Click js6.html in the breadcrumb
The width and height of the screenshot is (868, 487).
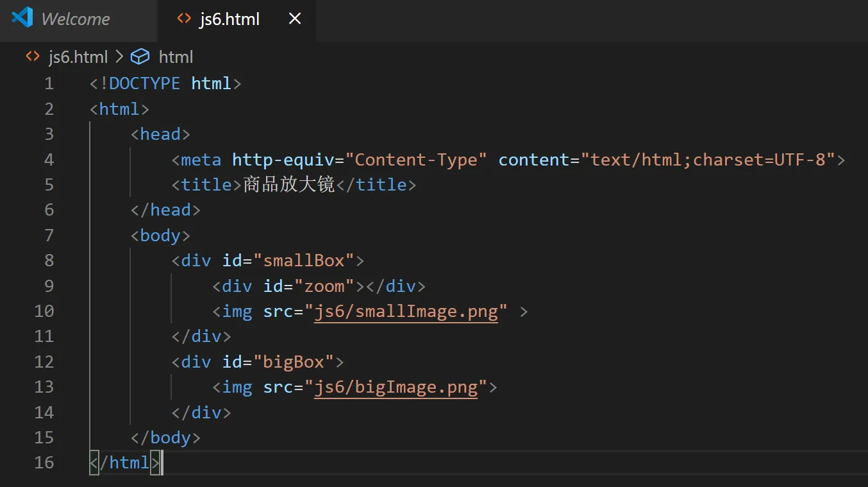(78, 57)
